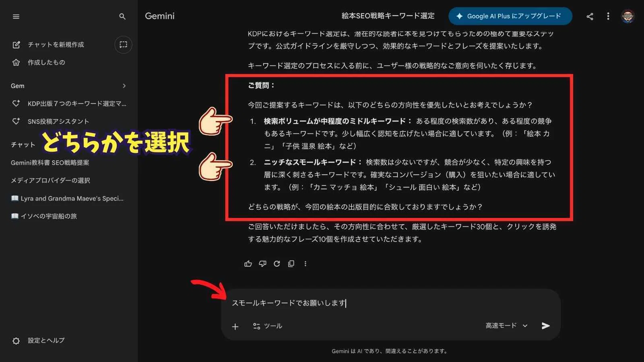Open the 高速モード model dropdown

click(506, 326)
